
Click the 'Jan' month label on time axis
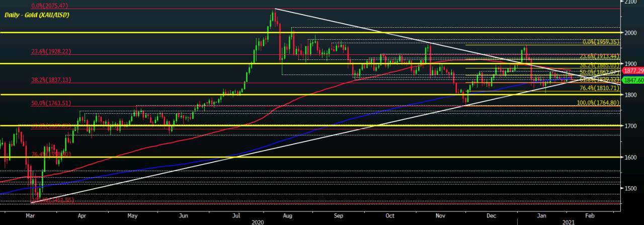[x=542, y=215]
